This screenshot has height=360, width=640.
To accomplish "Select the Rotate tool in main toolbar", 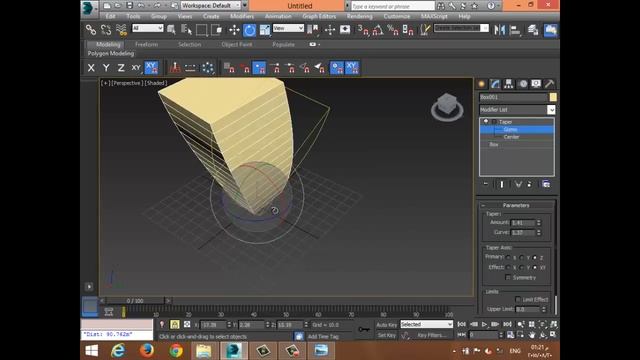I will pyautogui.click(x=249, y=30).
